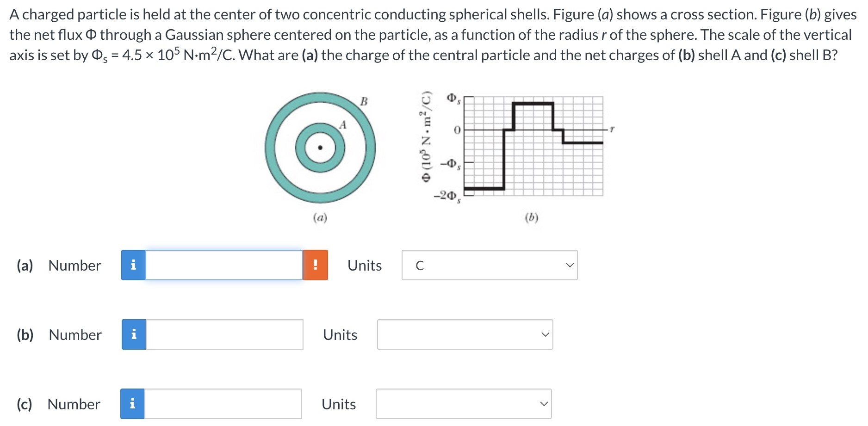The height and width of the screenshot is (426, 868).
Task: Focus the part (a) number input field
Action: tap(224, 265)
